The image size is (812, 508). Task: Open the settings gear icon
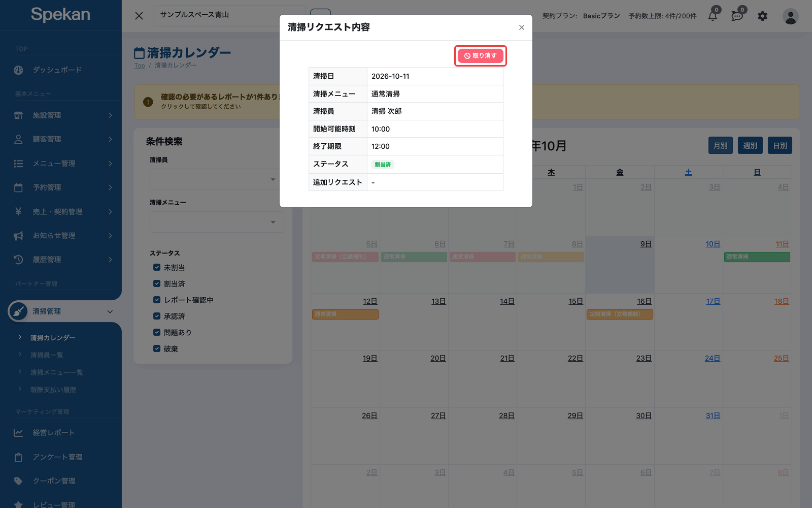coord(762,16)
